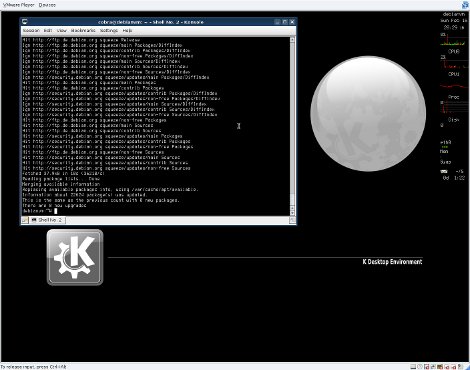470x370 pixels.
Task: Click the 'Merging available information' terminal line
Action: [61, 184]
